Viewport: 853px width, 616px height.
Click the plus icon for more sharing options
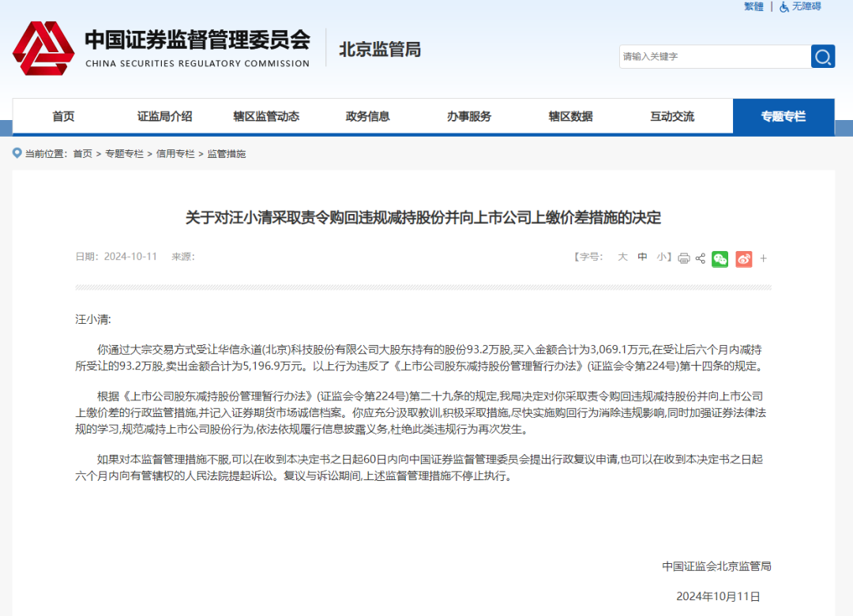(x=764, y=258)
